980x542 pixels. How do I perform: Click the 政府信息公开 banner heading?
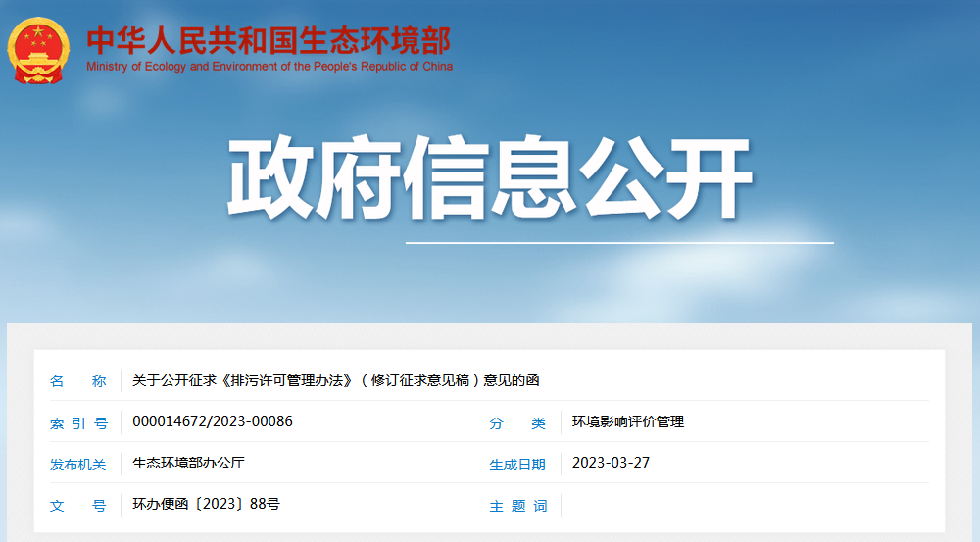[x=489, y=177]
